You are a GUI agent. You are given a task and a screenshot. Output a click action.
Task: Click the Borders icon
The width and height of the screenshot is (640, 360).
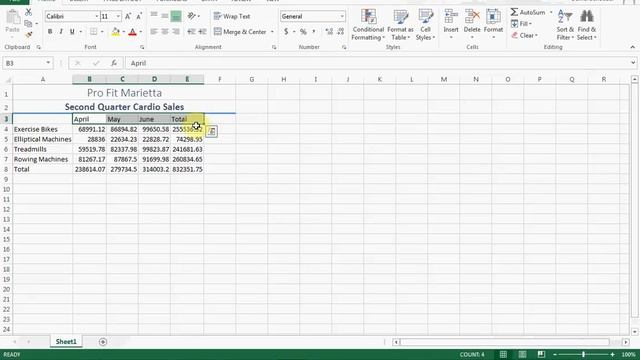(93, 31)
